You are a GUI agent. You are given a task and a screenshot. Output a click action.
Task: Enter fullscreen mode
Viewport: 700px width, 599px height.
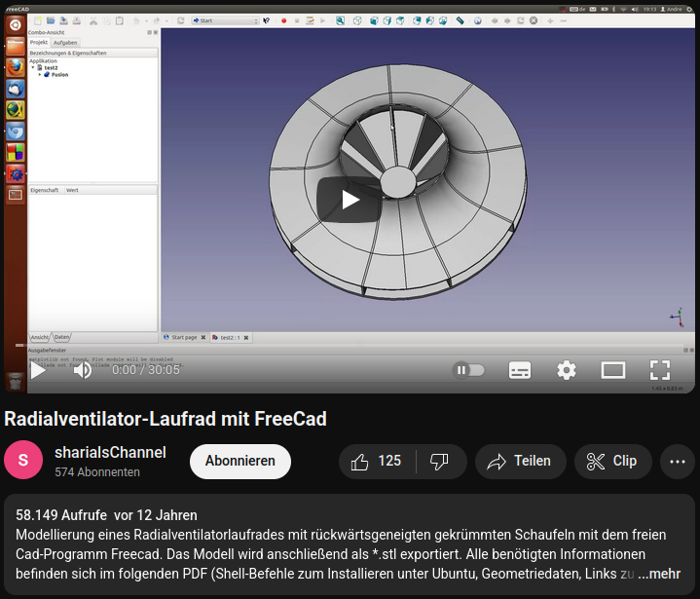(660, 370)
